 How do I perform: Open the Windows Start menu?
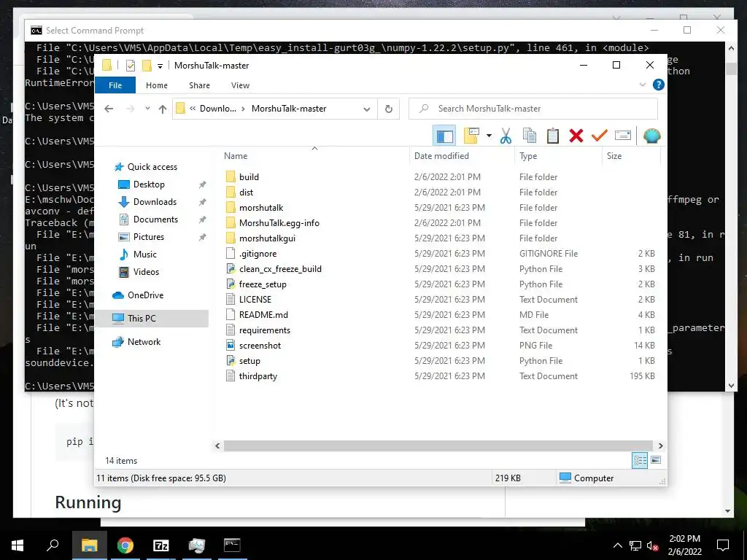(x=18, y=545)
